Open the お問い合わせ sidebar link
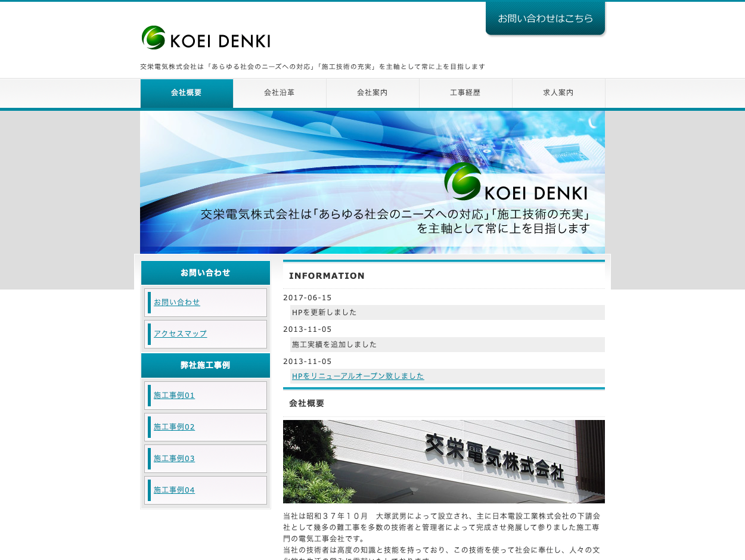This screenshot has width=745, height=560. tap(176, 302)
